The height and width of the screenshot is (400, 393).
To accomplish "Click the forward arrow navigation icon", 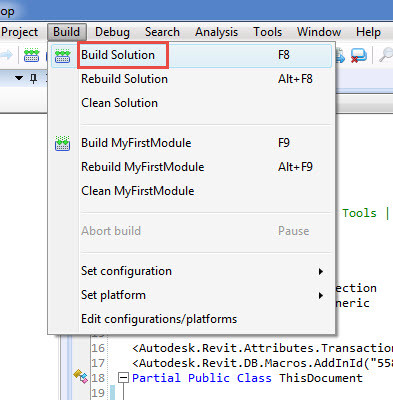I will coord(6,55).
